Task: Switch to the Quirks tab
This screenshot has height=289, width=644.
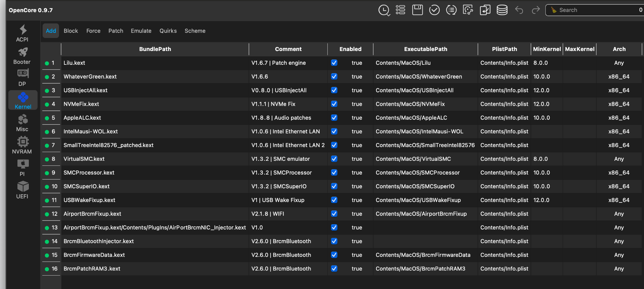Action: tap(168, 31)
